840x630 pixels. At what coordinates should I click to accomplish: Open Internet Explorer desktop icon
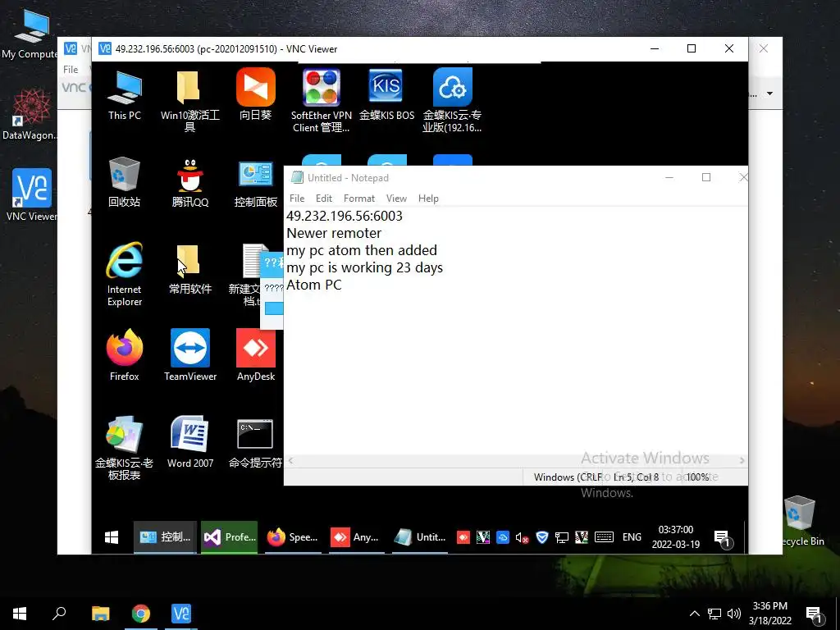[125, 274]
